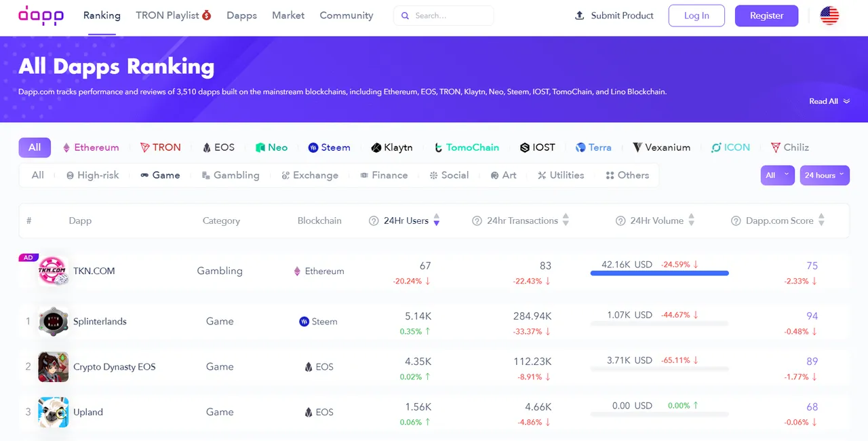Sort by 24Hr Volume arrows
Screen dimensions: 868x441
(x=692, y=220)
